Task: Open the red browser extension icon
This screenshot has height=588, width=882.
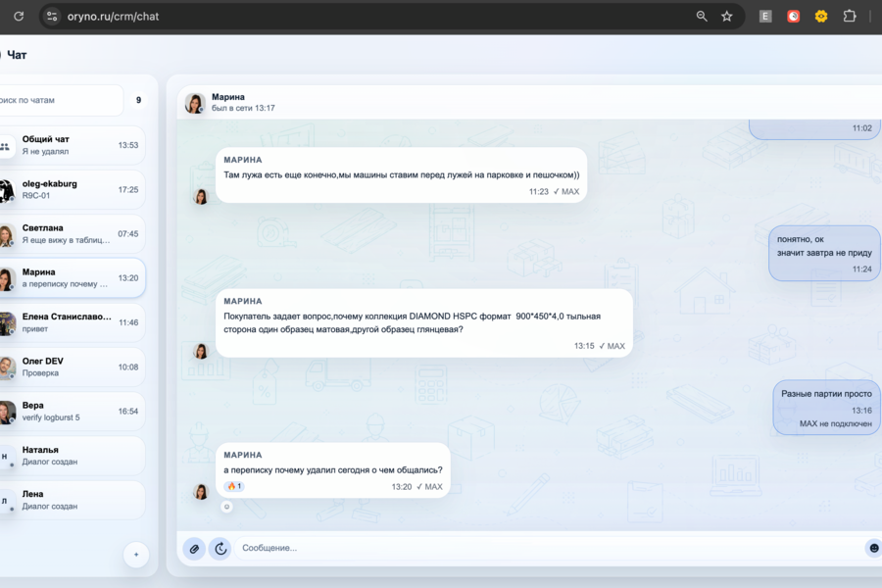Action: point(793,17)
